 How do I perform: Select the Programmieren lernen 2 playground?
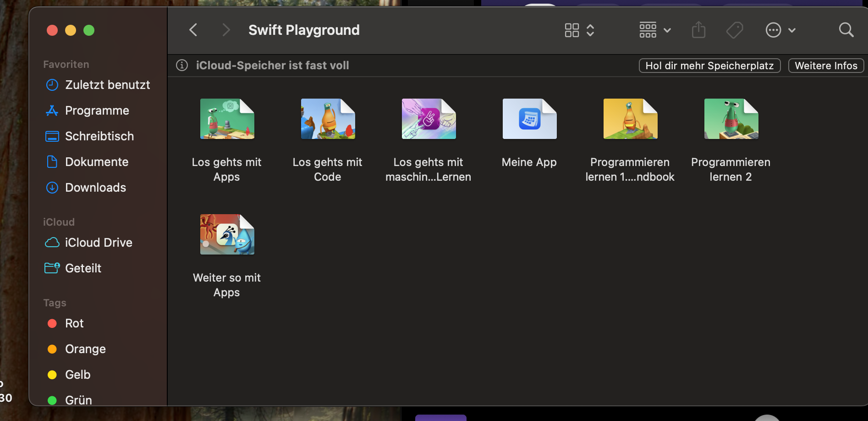731,119
